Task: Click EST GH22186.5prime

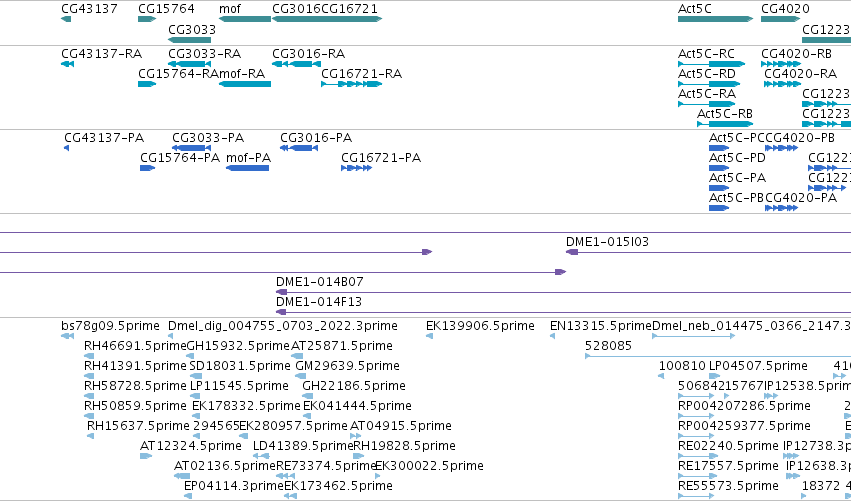Action: [307, 397]
